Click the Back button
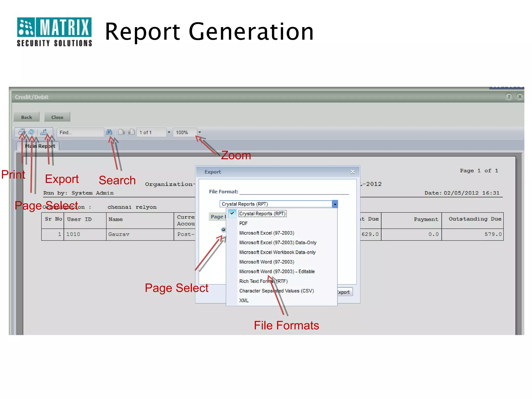Screen dimensions: 532x399 coord(26,117)
